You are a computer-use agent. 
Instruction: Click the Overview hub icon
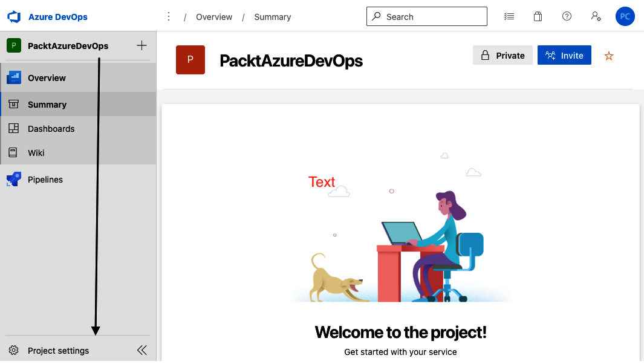pyautogui.click(x=14, y=77)
